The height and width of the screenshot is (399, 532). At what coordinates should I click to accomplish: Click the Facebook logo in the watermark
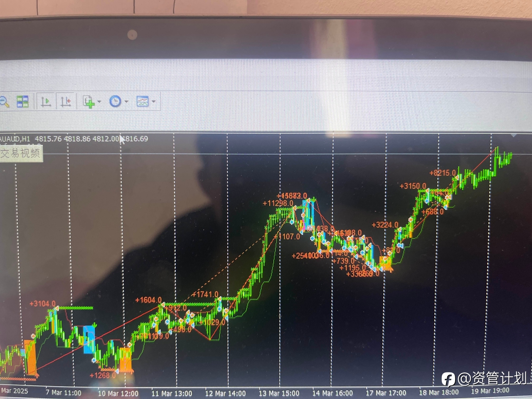(448, 379)
